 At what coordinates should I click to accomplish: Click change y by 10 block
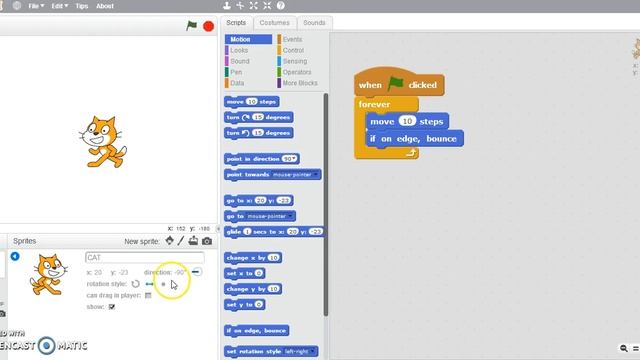tap(253, 289)
